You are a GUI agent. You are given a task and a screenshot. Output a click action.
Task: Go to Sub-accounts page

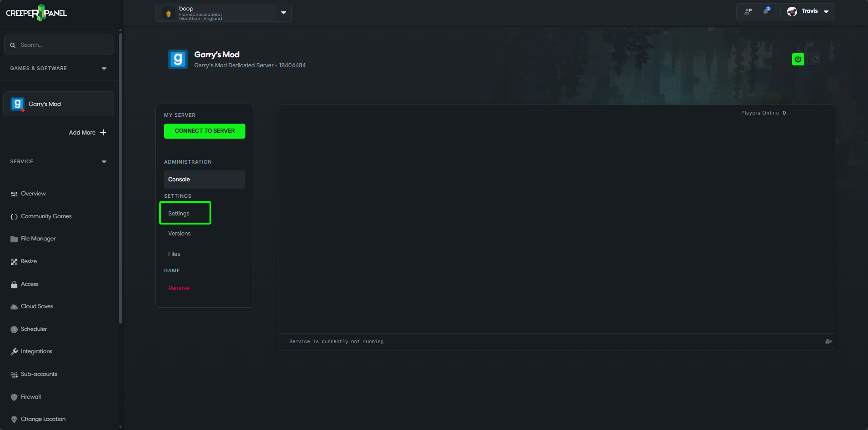pos(39,374)
